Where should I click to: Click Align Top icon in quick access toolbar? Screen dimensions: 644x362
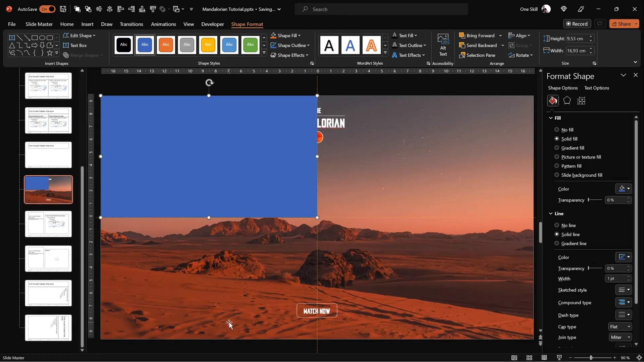click(x=153, y=9)
